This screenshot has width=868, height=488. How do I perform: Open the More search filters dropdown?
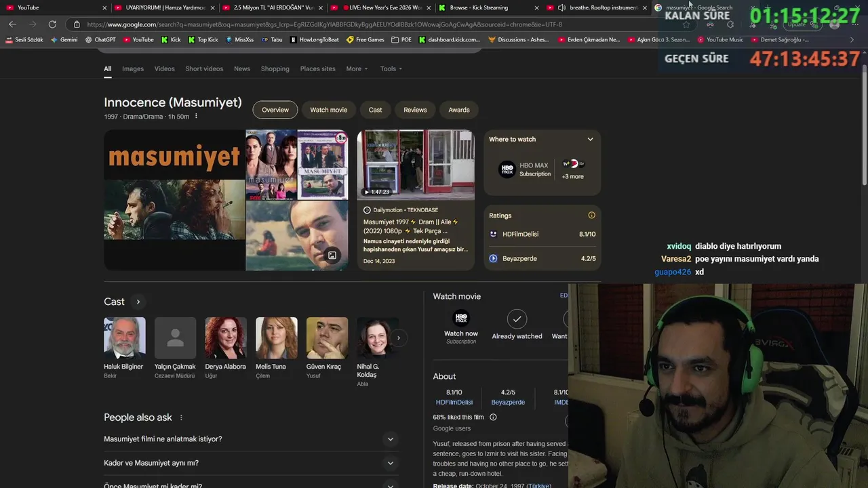[x=357, y=68]
